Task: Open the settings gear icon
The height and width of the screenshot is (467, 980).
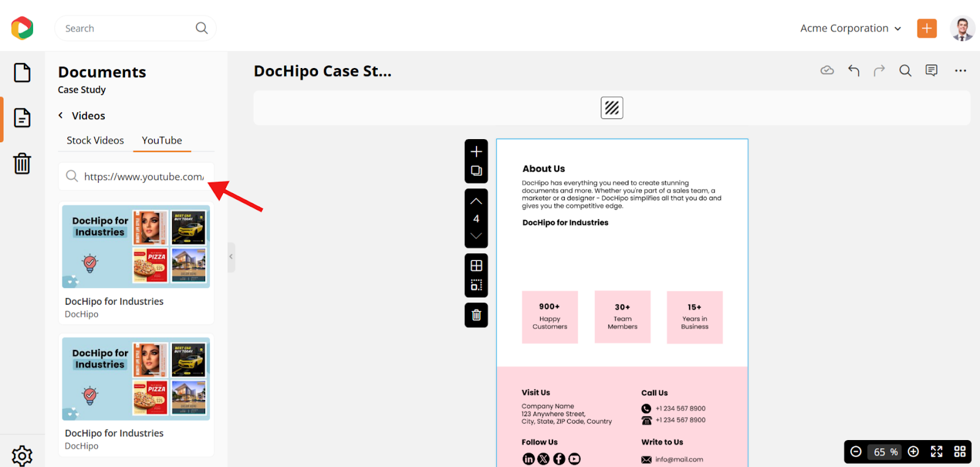Action: pyautogui.click(x=22, y=455)
